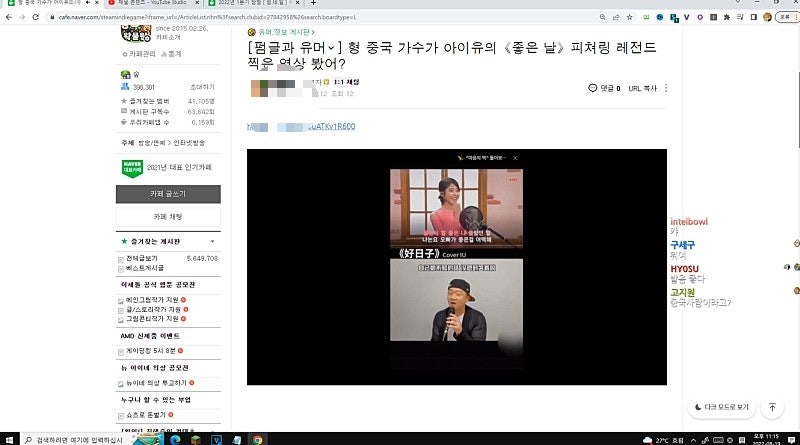800x445 pixels.
Task: Switch to the third tab starting with 2022년
Action: [254, 3]
